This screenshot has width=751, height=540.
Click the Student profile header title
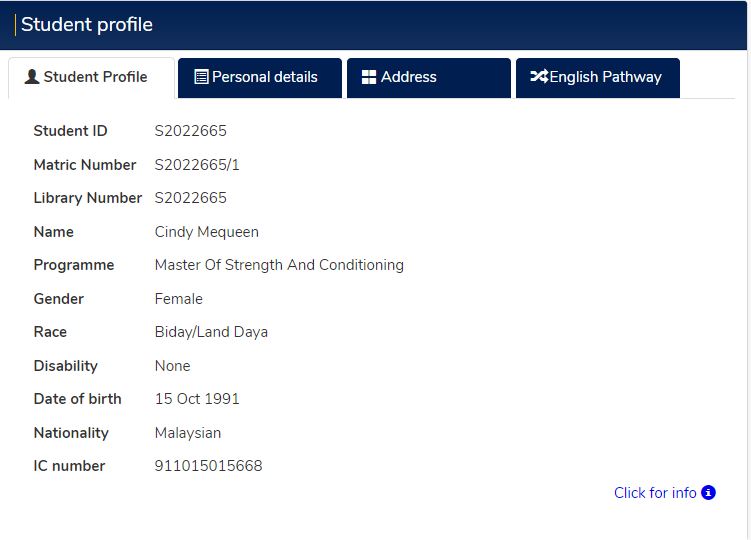coord(87,25)
